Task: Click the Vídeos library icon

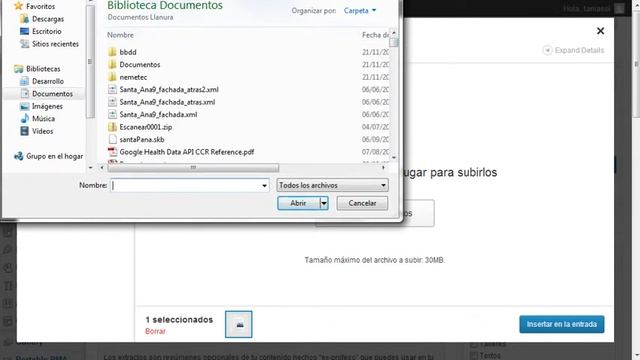Action: 25,131
